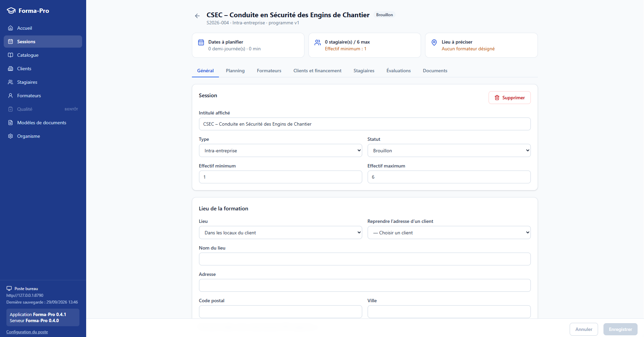Screen dimensions: 644x337
Task: Click the calendar icon in Dates à planifier card
Action: point(201,43)
